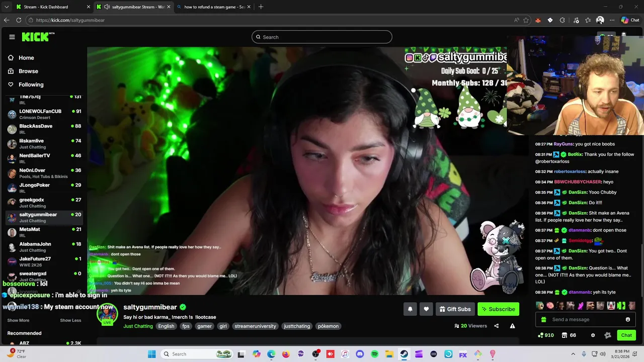The height and width of the screenshot is (362, 644).
Task: Open NerdBallerTV channel
Action: pyautogui.click(x=44, y=158)
